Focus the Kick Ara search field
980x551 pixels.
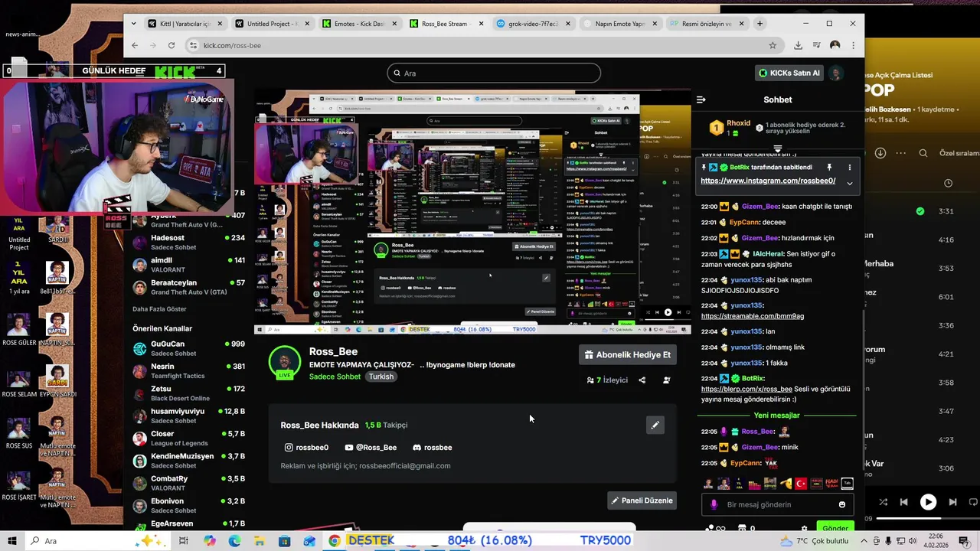pos(494,73)
